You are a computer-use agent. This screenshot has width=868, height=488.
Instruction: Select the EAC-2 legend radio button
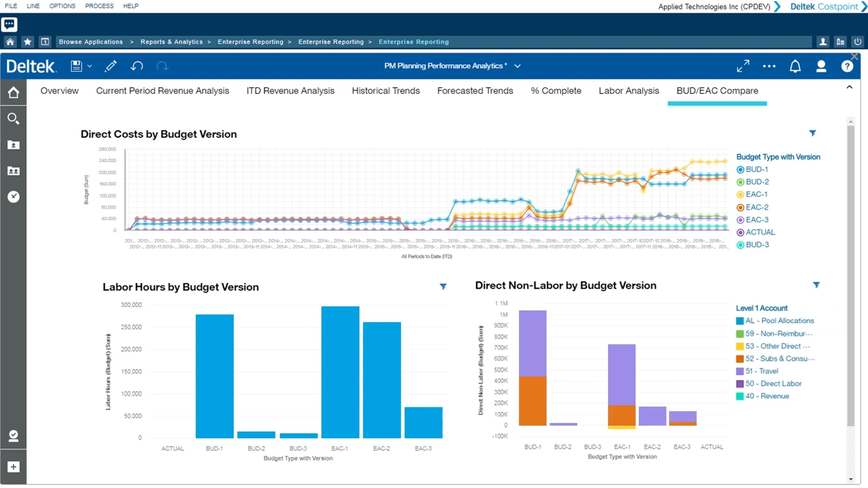tap(740, 207)
